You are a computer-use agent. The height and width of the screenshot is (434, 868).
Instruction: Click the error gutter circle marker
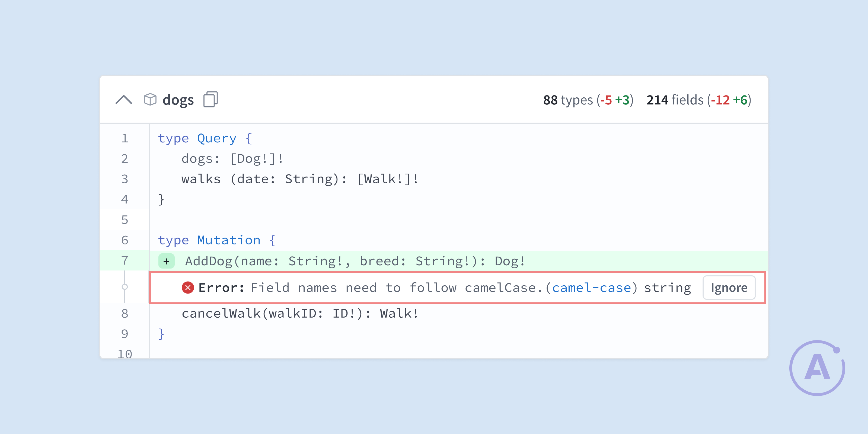pyautogui.click(x=125, y=287)
